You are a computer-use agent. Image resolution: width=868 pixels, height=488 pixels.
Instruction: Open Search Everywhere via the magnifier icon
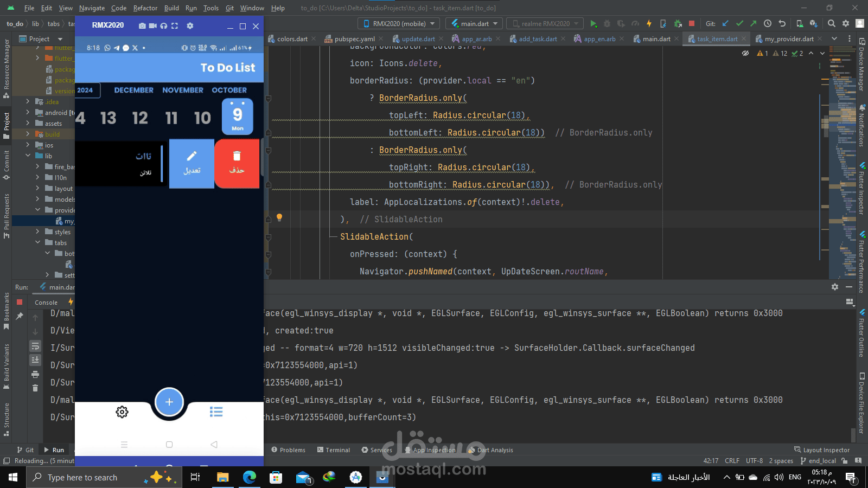[831, 23]
